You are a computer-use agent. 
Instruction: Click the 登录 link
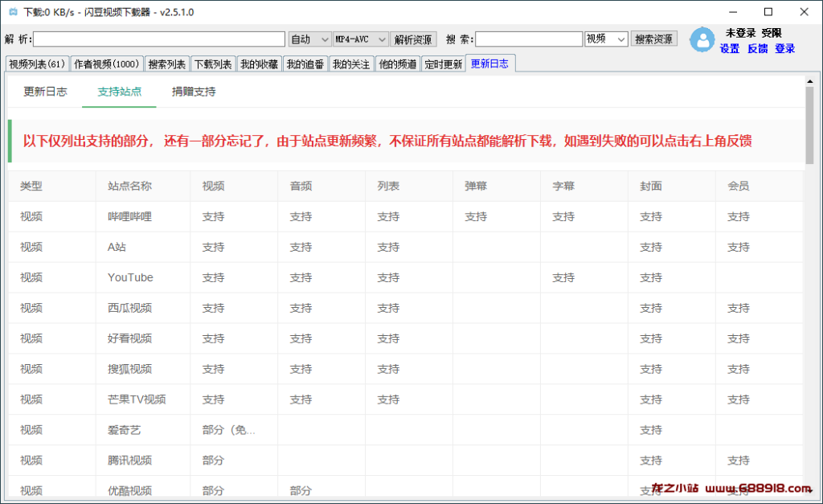coord(784,49)
